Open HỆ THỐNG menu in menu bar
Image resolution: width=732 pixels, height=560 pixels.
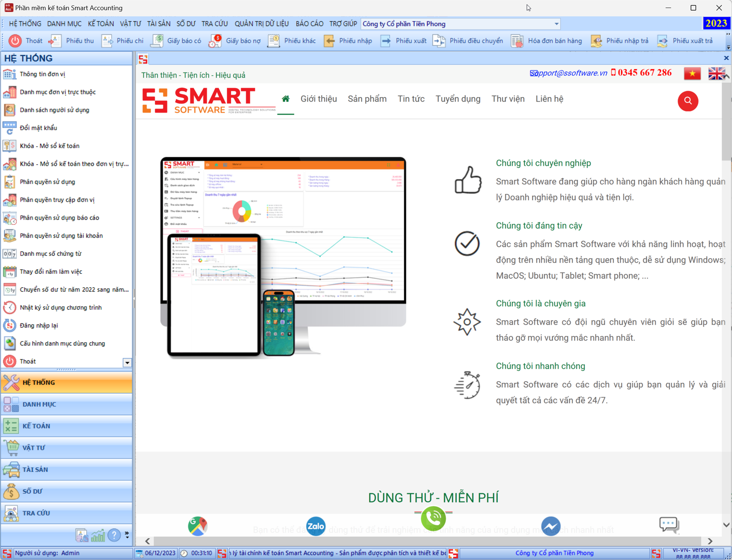click(25, 24)
